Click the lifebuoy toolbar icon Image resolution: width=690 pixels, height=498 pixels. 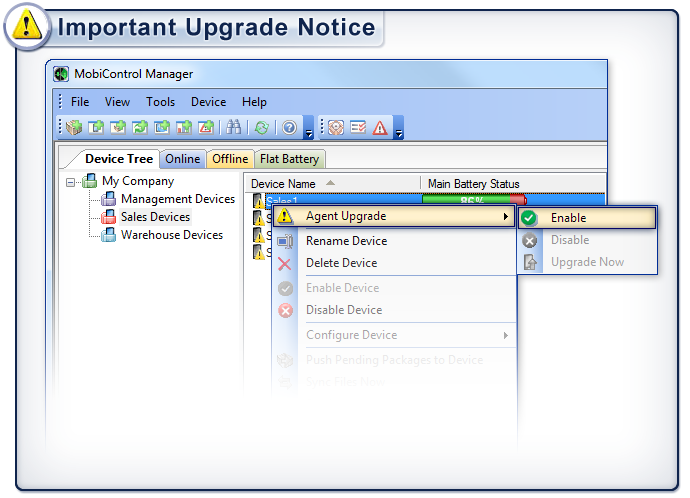click(x=336, y=128)
